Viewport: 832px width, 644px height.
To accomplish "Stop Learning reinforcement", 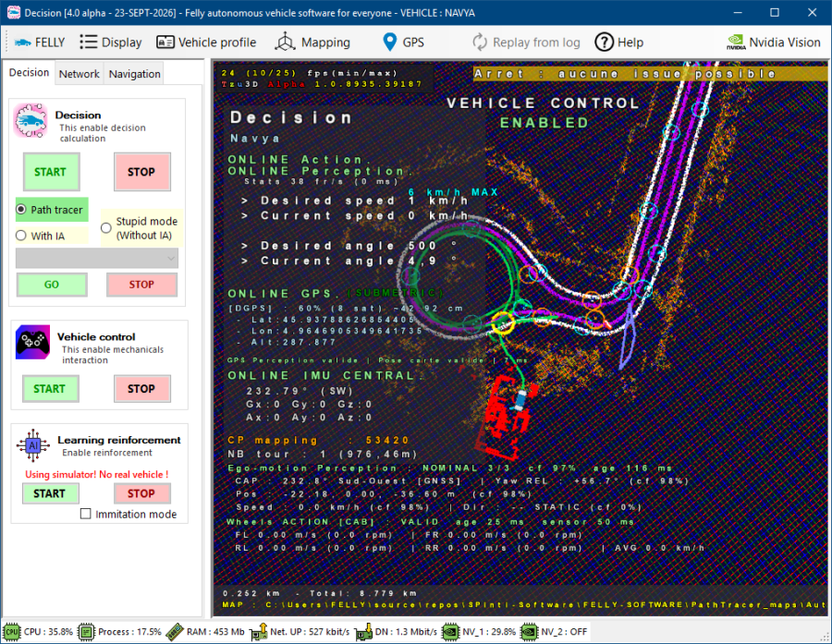I will coord(141,494).
